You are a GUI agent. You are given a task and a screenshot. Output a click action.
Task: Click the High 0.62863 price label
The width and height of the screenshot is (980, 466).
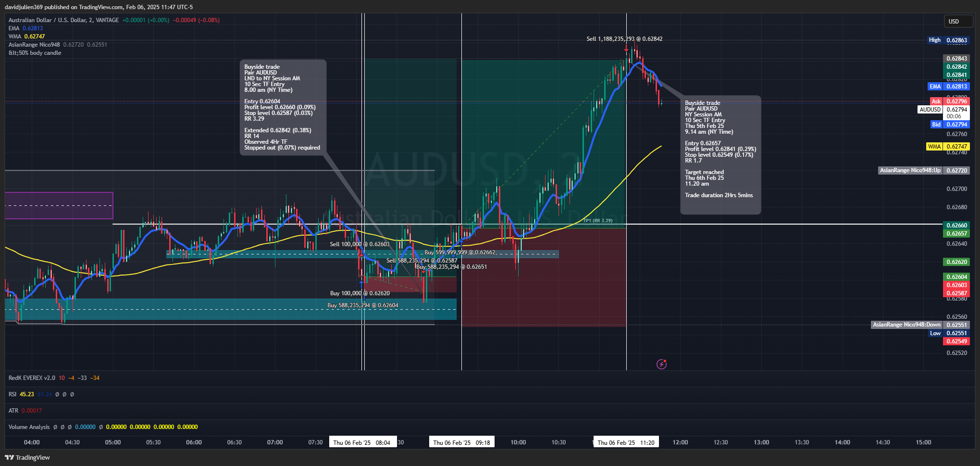tap(948, 40)
